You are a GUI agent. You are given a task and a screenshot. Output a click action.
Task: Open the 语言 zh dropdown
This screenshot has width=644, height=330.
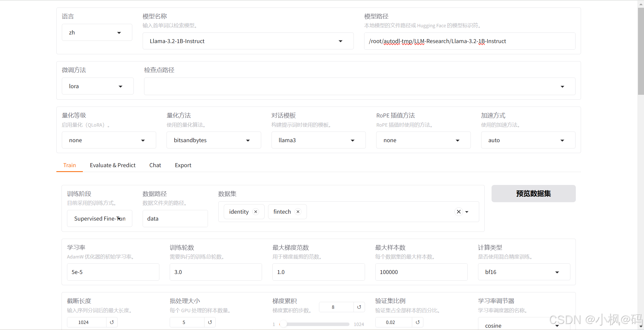pos(97,32)
